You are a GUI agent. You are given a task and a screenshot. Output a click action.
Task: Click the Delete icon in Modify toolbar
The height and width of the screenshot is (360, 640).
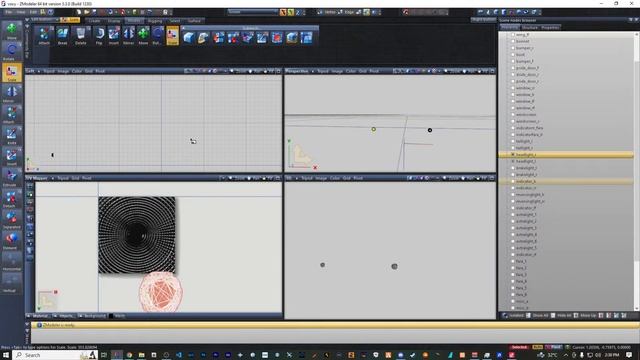point(80,36)
